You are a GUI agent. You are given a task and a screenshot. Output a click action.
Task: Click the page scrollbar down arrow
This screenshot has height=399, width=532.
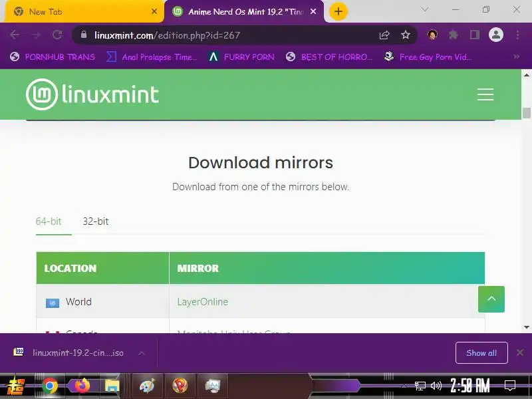click(527, 327)
